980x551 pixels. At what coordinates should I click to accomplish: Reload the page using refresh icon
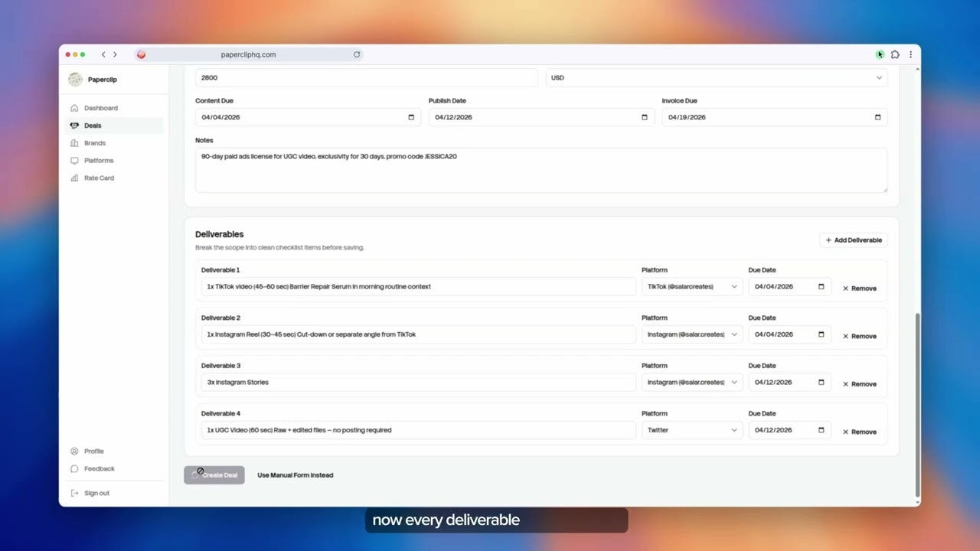point(357,54)
